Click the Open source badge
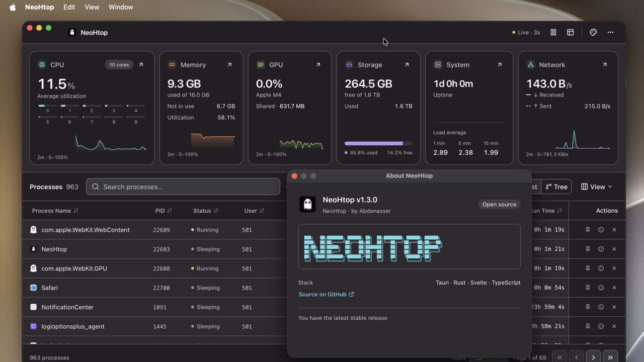Screen dimensions: 644x362 (x=499, y=204)
